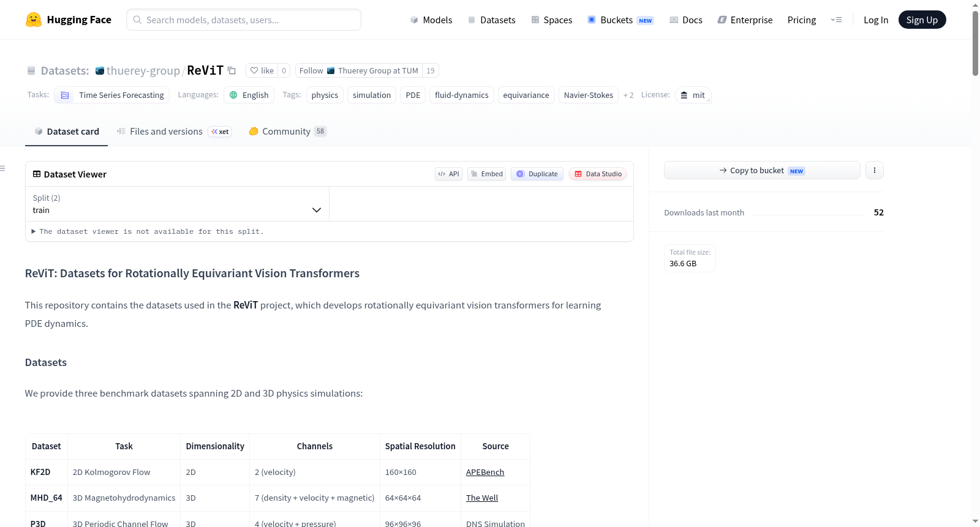980x527 pixels.
Task: Click Log In
Action: point(876,20)
